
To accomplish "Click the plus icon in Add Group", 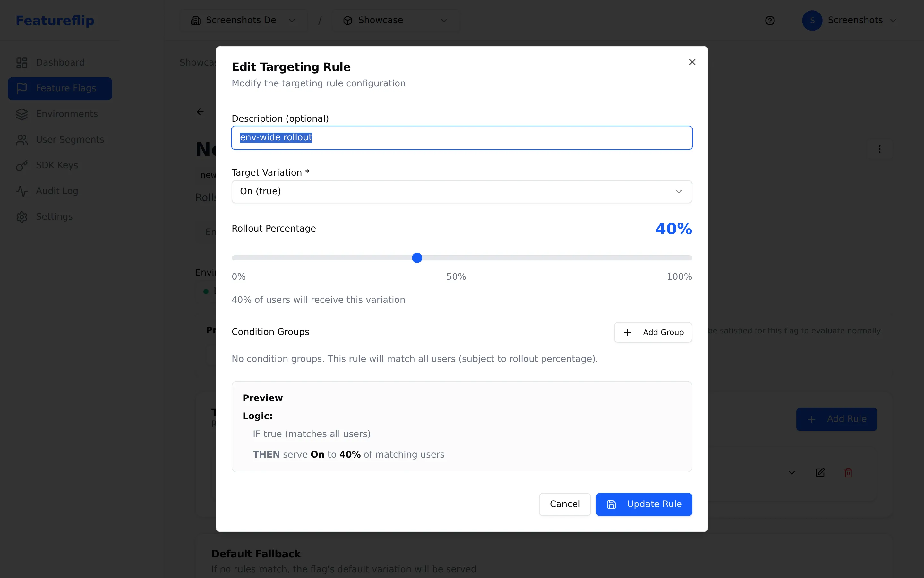I will tap(627, 332).
